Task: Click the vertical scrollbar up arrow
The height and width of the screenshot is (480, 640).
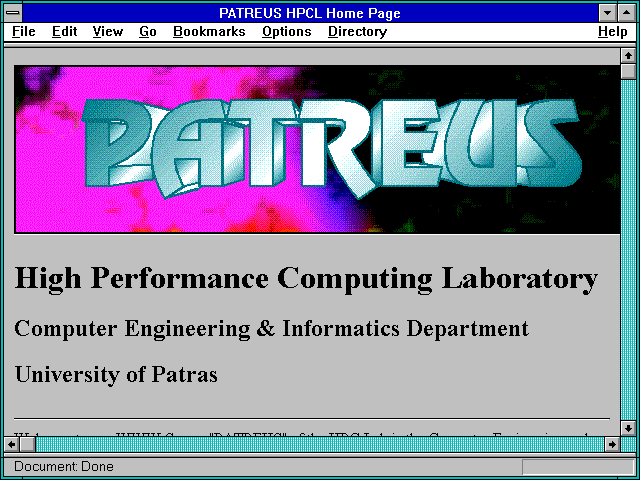Action: pos(628,56)
